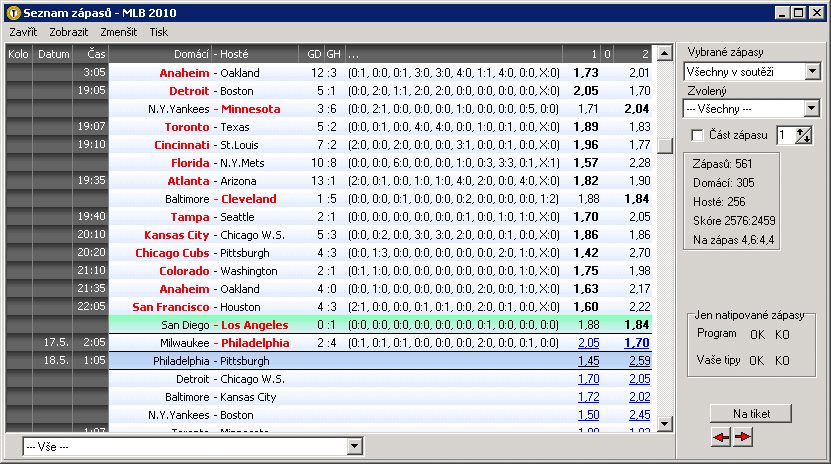Click the Skóre 2576:2459 statistic
Image resolution: width=831 pixels, height=464 pixels.
pos(734,221)
